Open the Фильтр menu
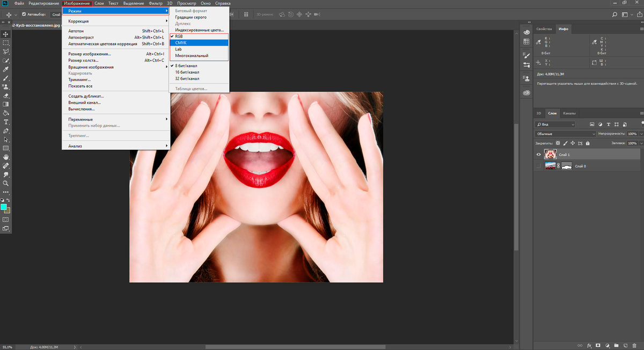Image resolution: width=644 pixels, height=350 pixels. tap(155, 3)
